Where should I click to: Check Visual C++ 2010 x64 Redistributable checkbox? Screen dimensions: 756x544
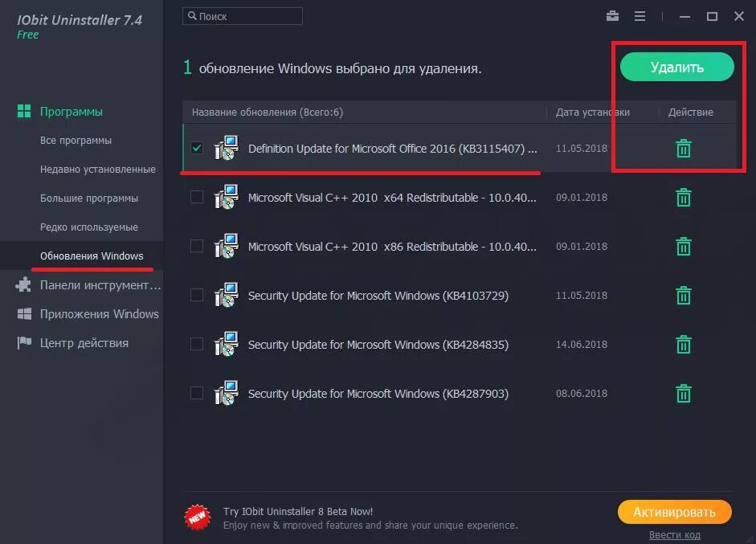[x=197, y=197]
